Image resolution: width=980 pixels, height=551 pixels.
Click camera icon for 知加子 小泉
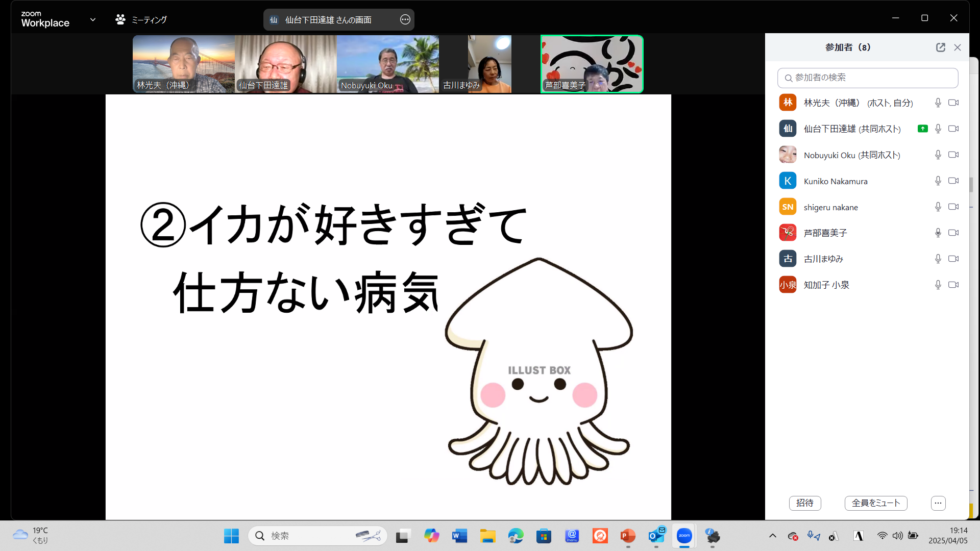click(953, 285)
